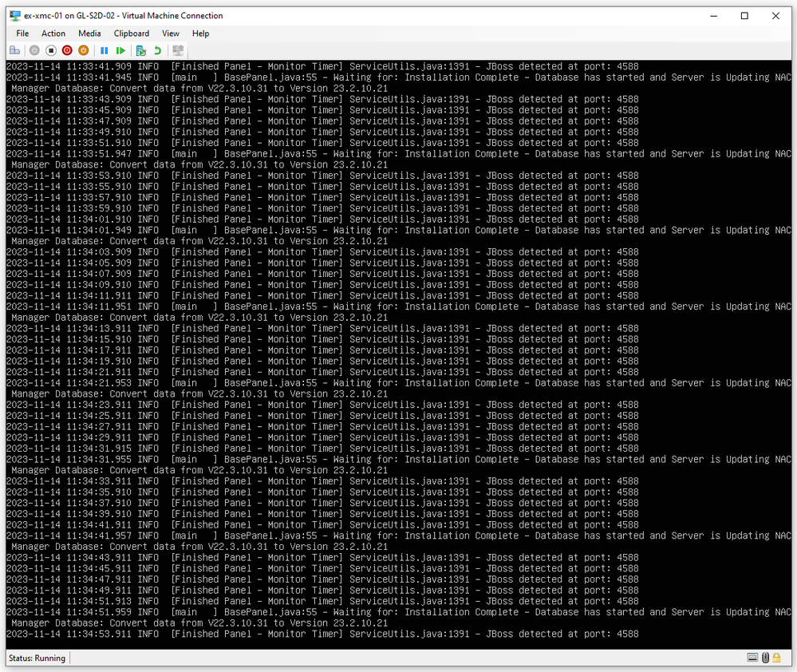Click the Enhanced Session monitor icon
This screenshot has height=672, width=797.
[x=178, y=50]
